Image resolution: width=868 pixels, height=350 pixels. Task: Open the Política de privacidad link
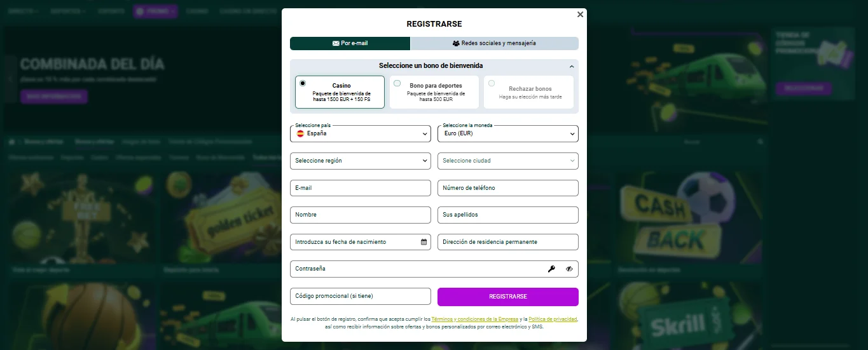click(553, 319)
